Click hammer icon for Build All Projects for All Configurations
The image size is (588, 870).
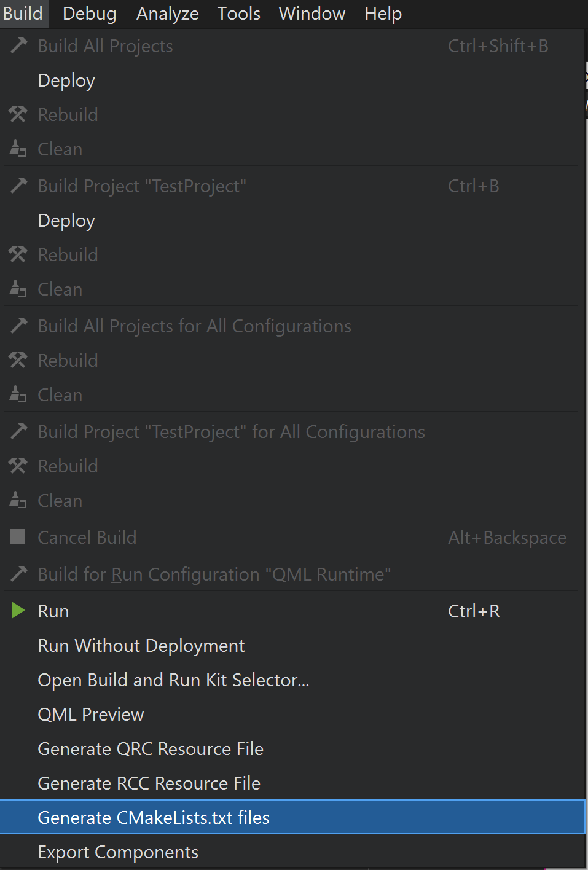tap(18, 326)
